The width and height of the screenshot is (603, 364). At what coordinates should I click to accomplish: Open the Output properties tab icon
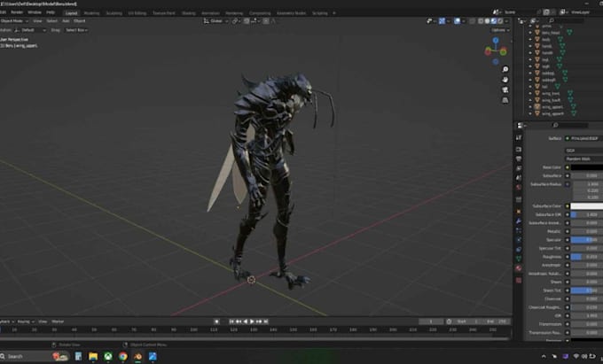coord(519,159)
